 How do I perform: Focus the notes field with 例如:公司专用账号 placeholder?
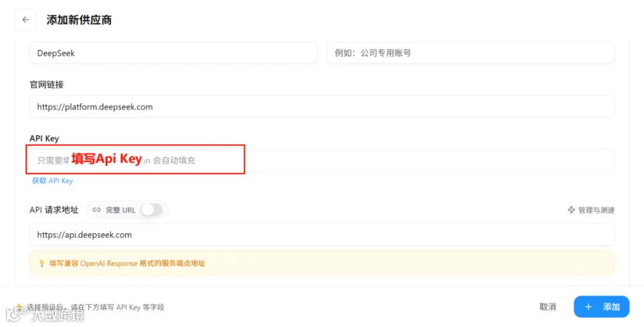(x=471, y=53)
